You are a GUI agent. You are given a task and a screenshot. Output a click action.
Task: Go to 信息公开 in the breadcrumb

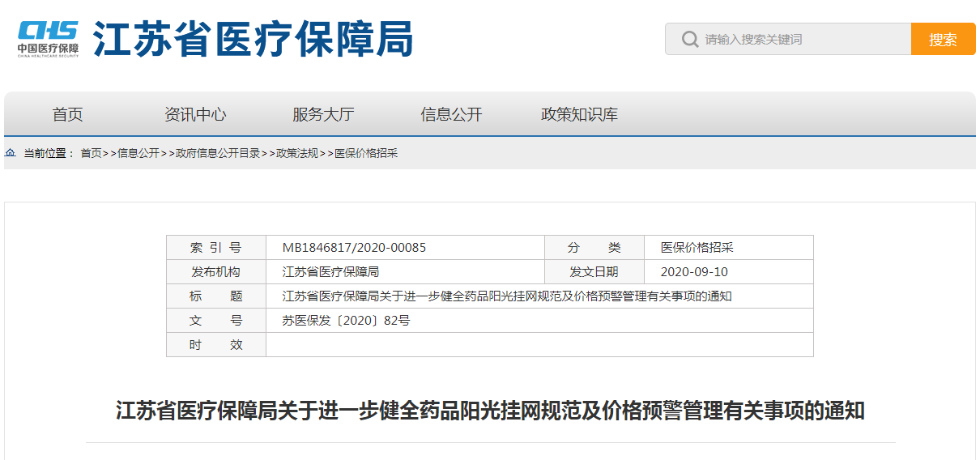[138, 153]
